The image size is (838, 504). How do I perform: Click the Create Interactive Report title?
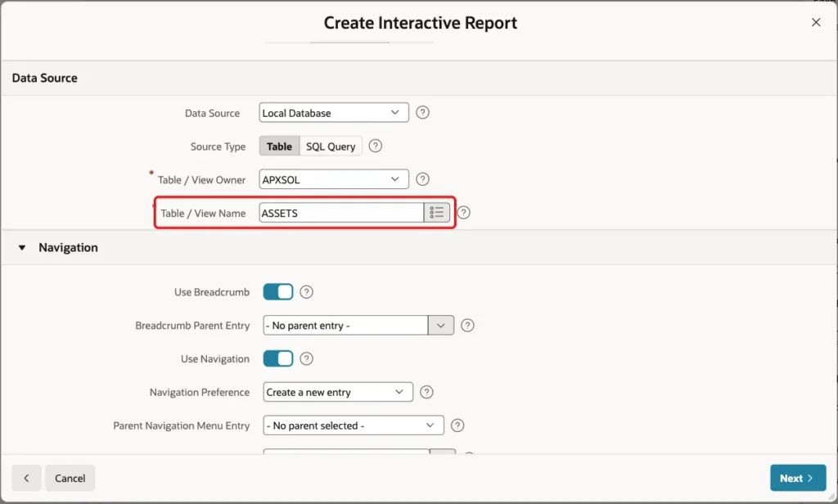421,23
